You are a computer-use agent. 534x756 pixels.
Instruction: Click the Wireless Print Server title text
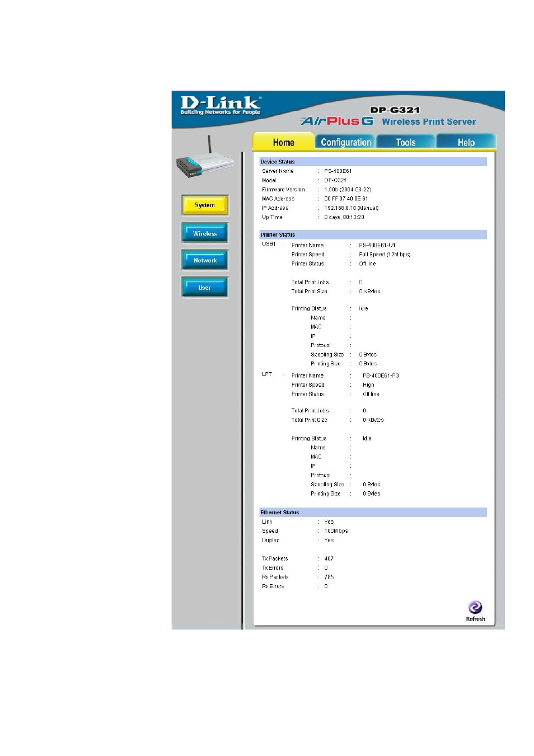(429, 121)
